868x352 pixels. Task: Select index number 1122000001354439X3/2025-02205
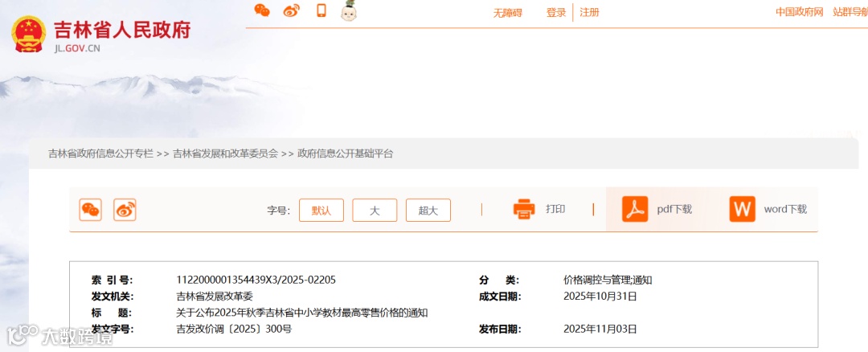point(256,280)
